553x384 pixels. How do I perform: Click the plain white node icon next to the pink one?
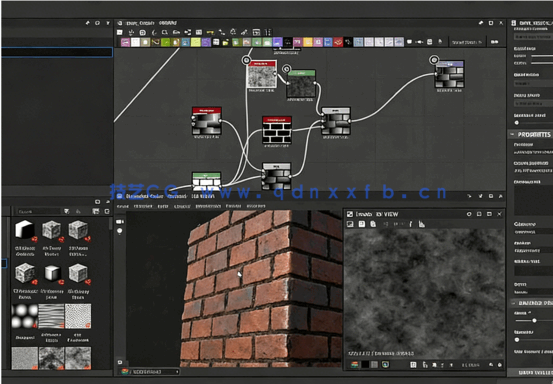tap(135, 42)
